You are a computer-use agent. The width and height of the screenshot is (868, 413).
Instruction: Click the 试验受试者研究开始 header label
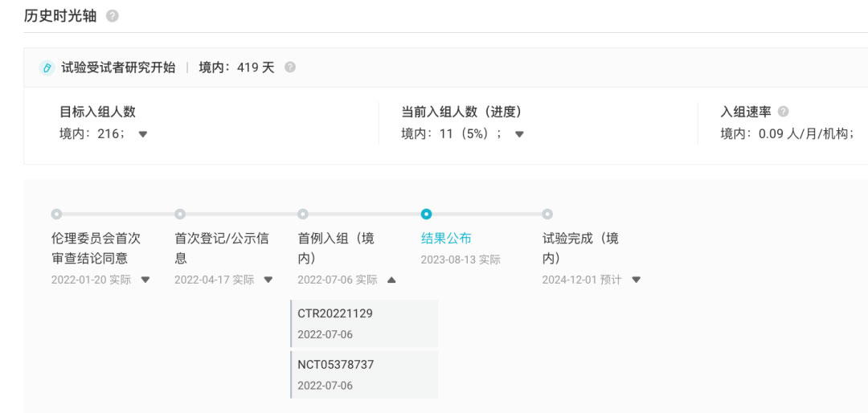pos(118,67)
